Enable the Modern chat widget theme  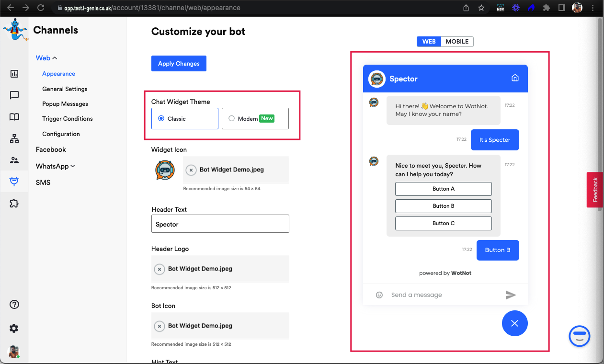[231, 119]
